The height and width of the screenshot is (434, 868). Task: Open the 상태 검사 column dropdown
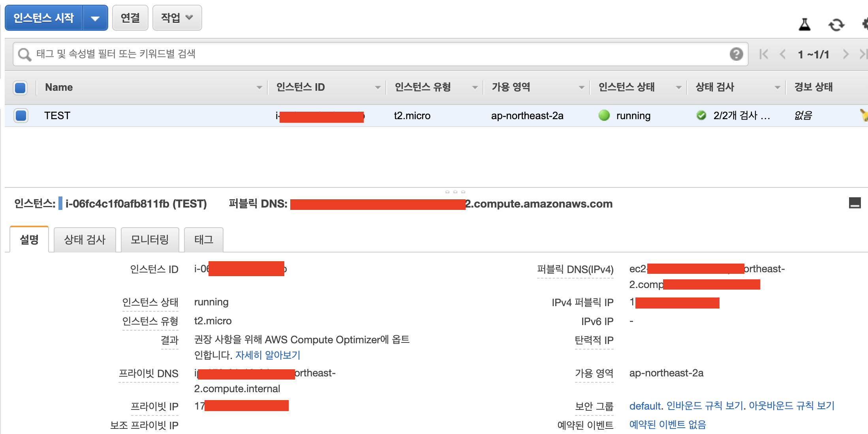pos(777,87)
